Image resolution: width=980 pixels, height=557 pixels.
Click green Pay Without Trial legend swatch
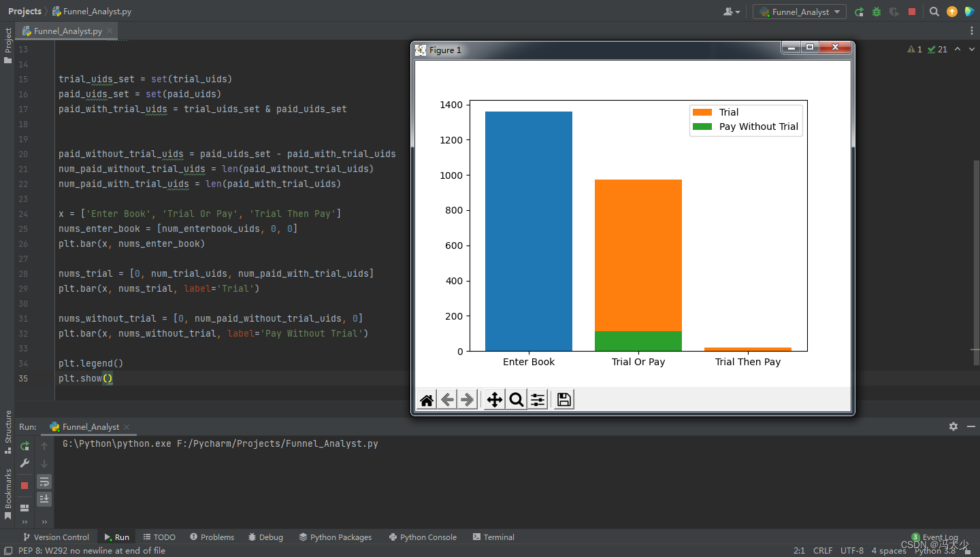point(702,126)
